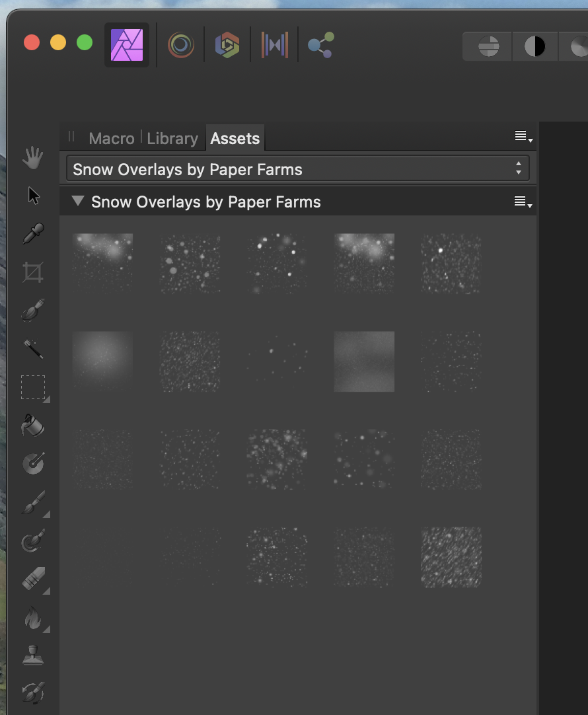Select row three, third bokeh snow overlay
Screen dimensions: 588x715
(x=277, y=459)
